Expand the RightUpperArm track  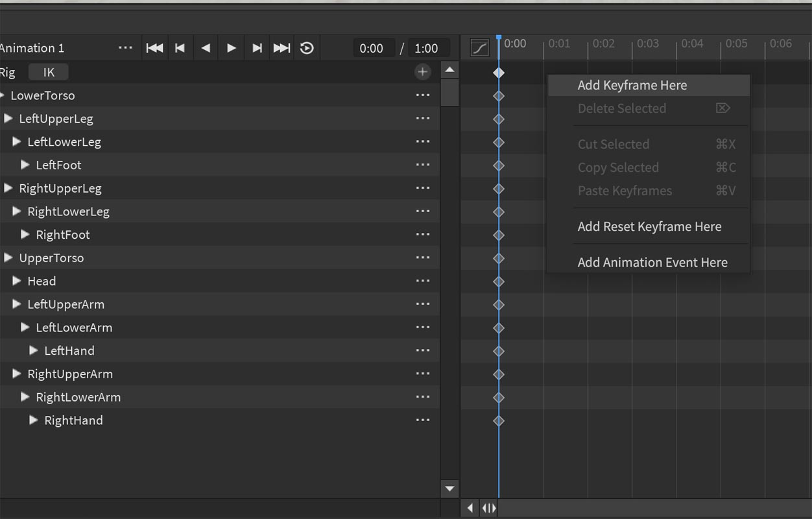click(x=17, y=374)
